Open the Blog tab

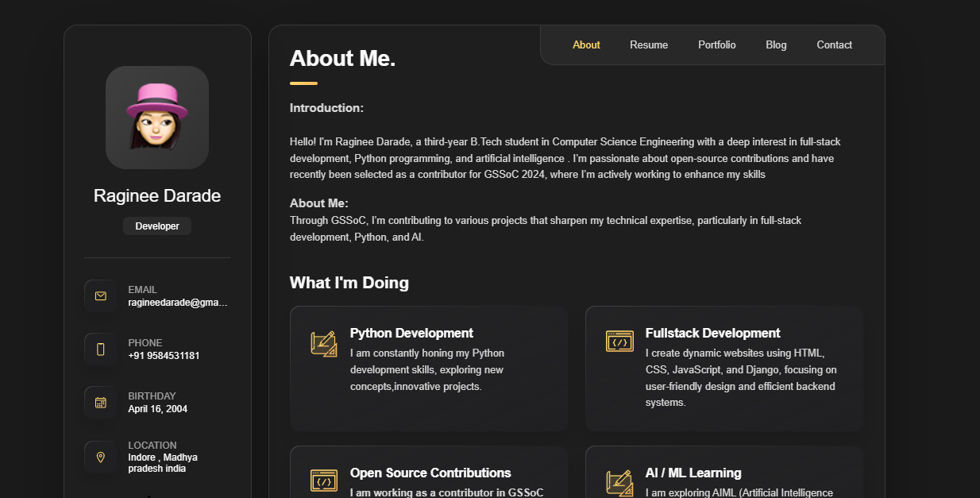pyautogui.click(x=776, y=45)
